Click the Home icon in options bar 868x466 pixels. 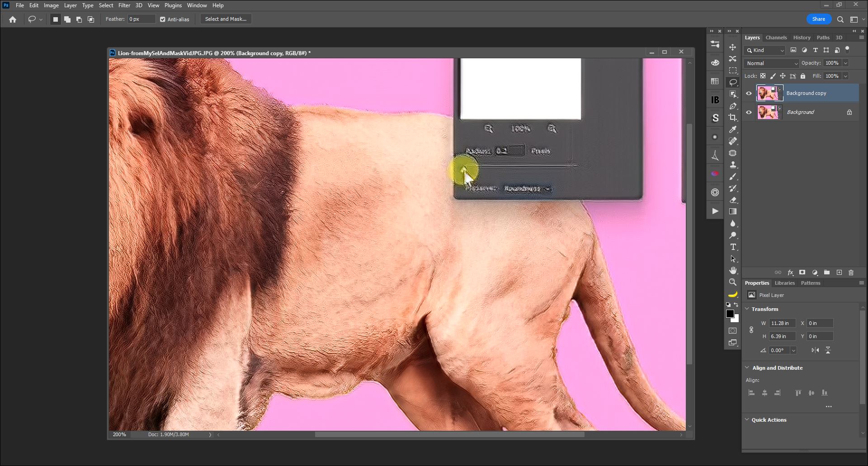tap(13, 19)
